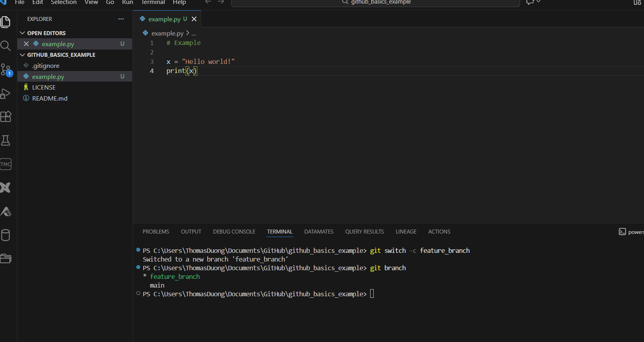Open the TMC sidebar icon
Screen dimensions: 644x342
(x=6, y=164)
